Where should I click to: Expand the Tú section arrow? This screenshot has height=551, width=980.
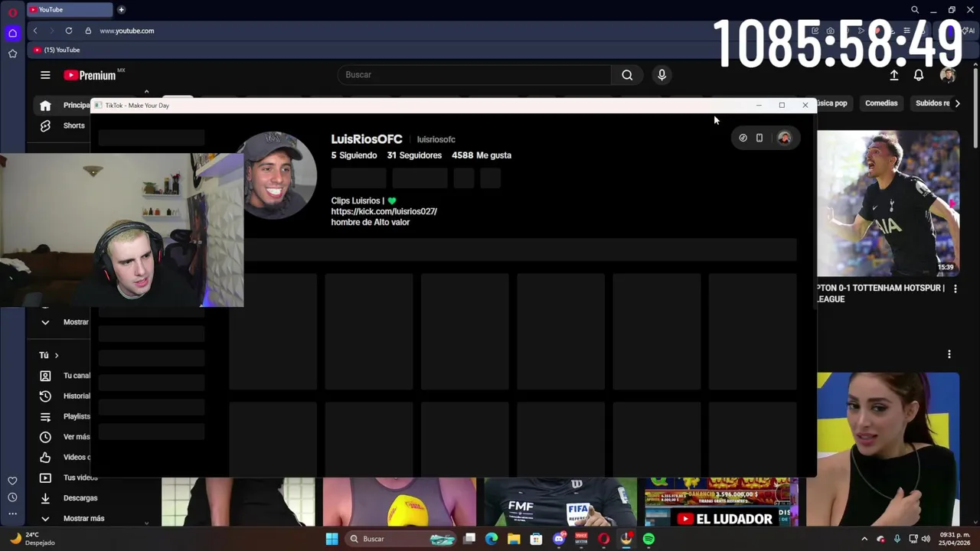[x=57, y=355]
